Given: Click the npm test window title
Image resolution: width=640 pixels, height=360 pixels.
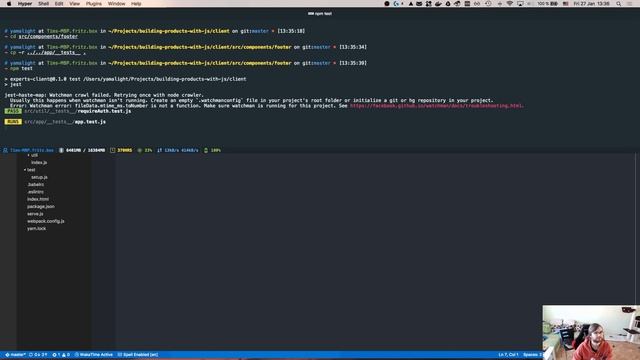Looking at the screenshot, I should 320,13.
